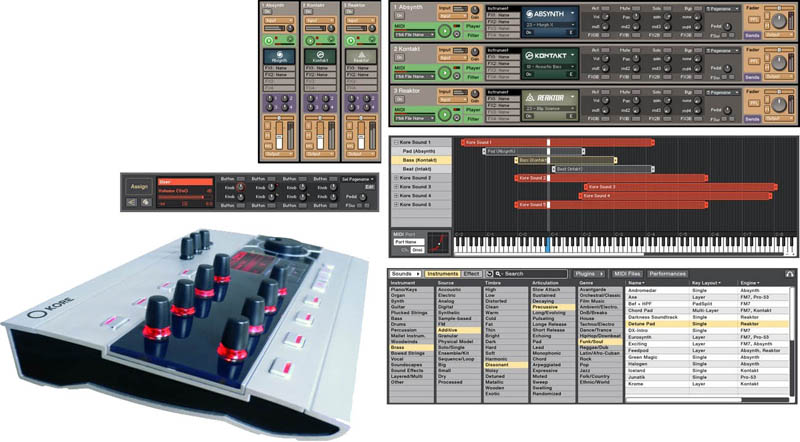The height and width of the screenshot is (442, 800).
Task: Click the Reaktor thumbnail in the mixer strip
Action: click(x=361, y=56)
